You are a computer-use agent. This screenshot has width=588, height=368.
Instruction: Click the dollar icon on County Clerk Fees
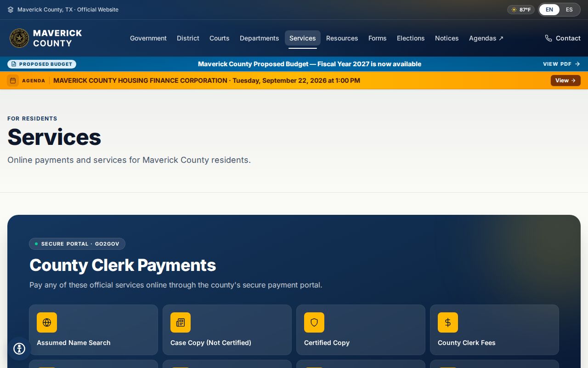[x=448, y=322]
